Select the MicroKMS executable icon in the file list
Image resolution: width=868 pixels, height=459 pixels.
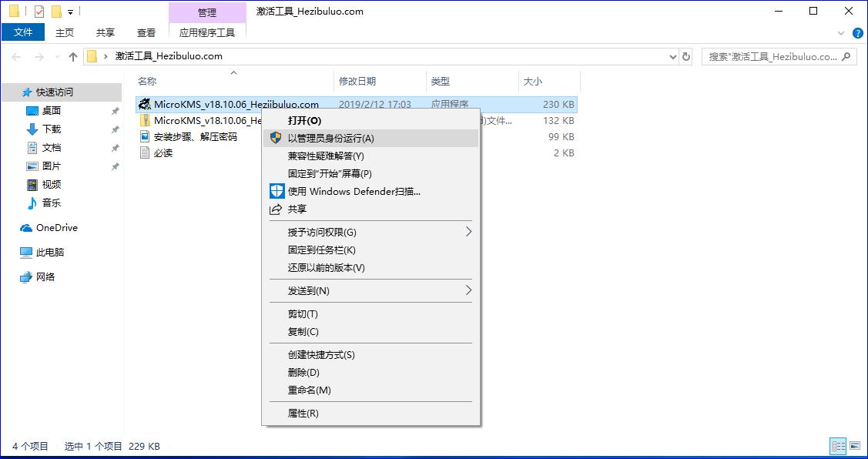[143, 104]
